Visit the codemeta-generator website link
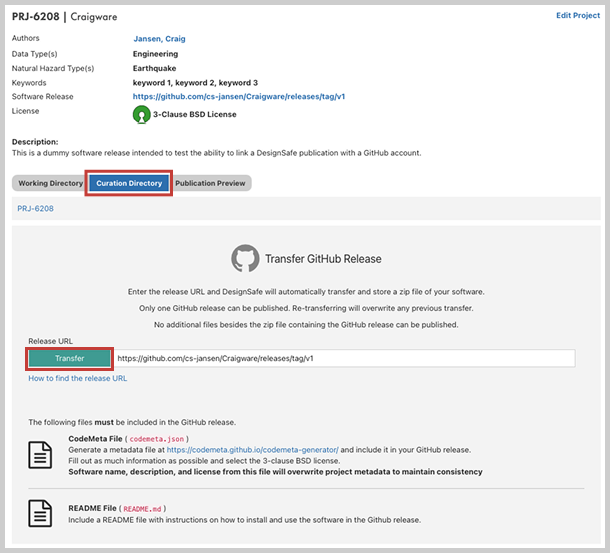Viewport: 610px width, 553px height. pos(252,450)
